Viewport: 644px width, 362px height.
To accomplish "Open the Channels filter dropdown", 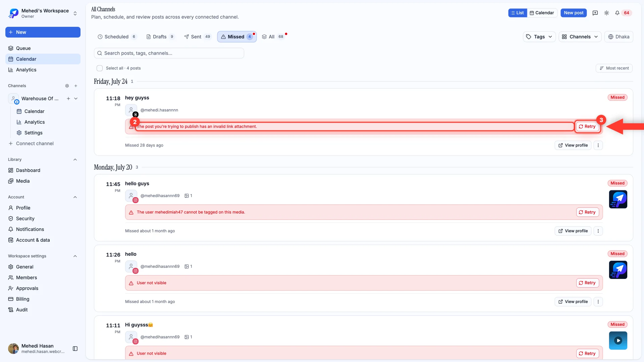I will [580, 37].
